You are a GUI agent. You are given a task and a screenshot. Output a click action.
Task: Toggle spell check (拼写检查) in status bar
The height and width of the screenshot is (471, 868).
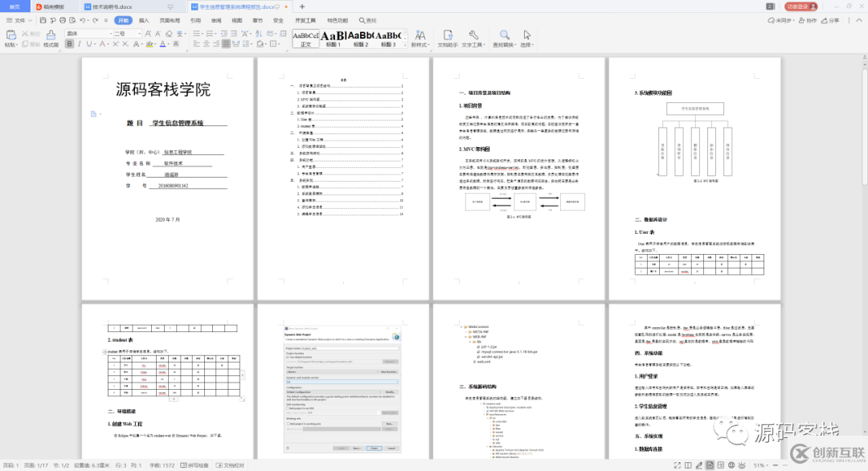point(194,465)
